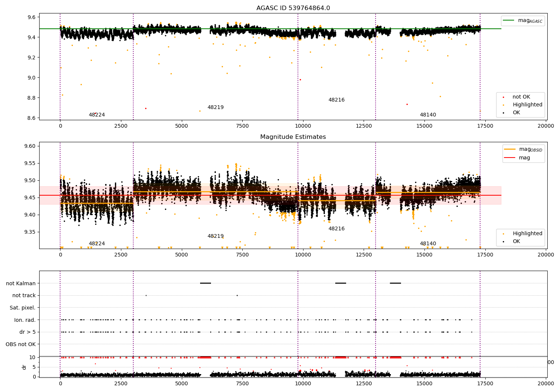Screen dimensions: 560x392
Task: Click the 'Ion. rad.' flag row label
Action: 25,320
